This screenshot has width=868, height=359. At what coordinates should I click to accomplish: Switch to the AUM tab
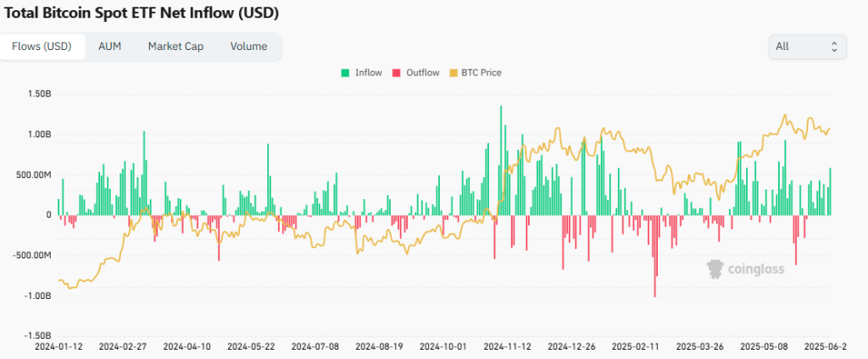109,47
